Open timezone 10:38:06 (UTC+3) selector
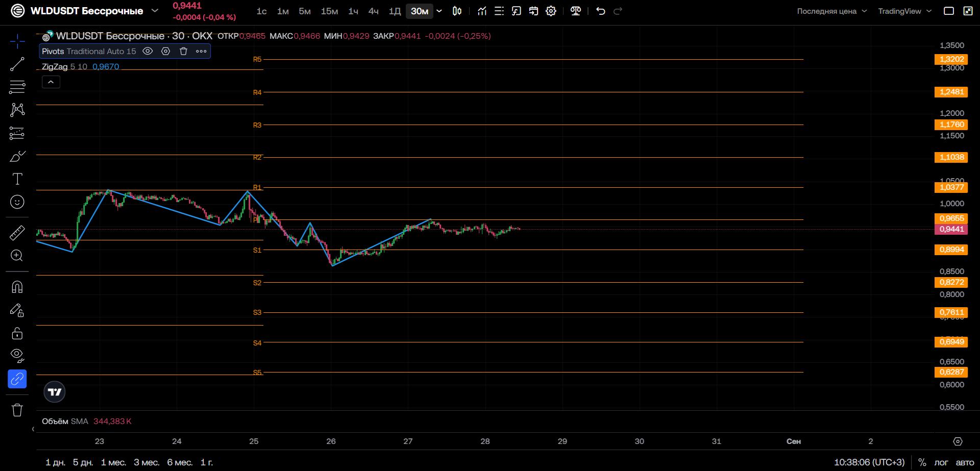 click(869, 462)
